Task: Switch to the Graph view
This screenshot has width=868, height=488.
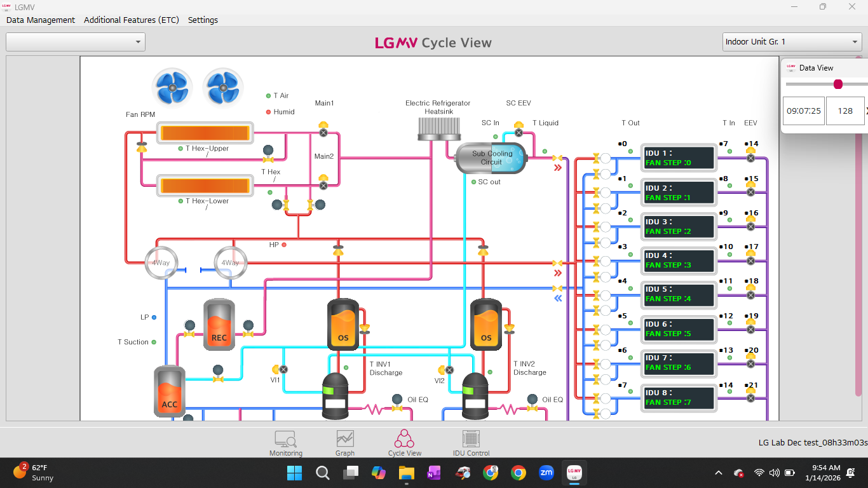Action: [345, 443]
